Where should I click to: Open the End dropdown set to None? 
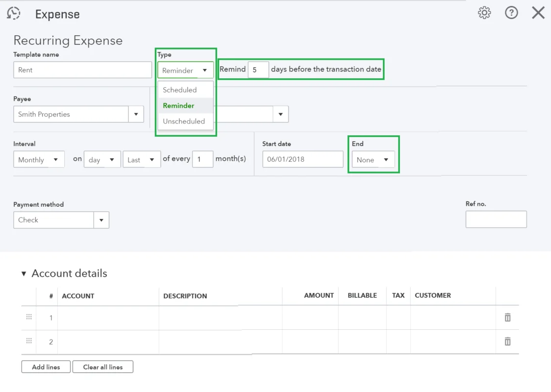(x=373, y=159)
